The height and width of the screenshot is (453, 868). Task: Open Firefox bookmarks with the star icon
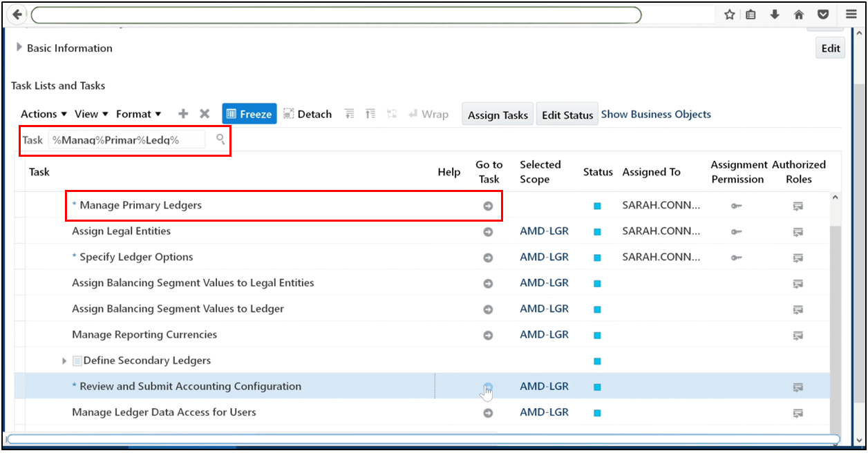point(729,14)
